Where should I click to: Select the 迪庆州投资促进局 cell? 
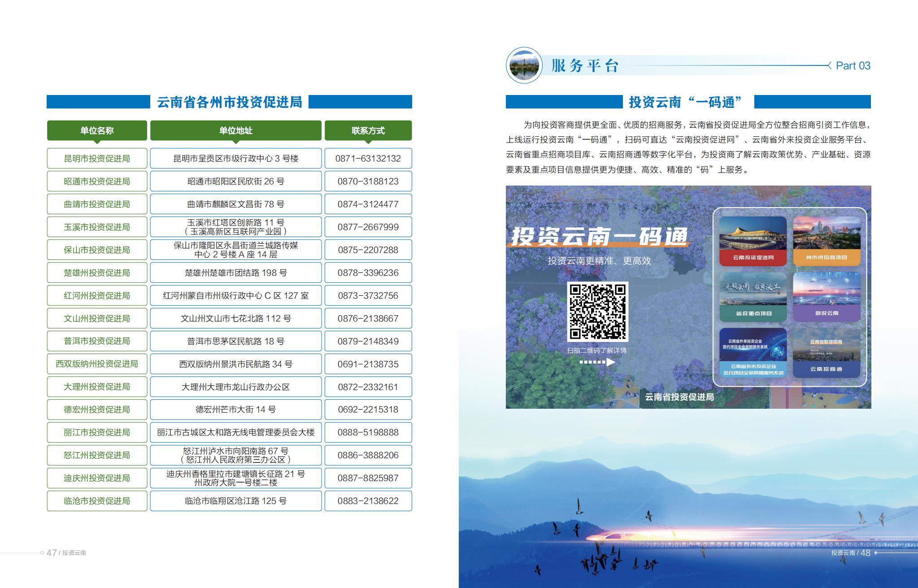[97, 478]
